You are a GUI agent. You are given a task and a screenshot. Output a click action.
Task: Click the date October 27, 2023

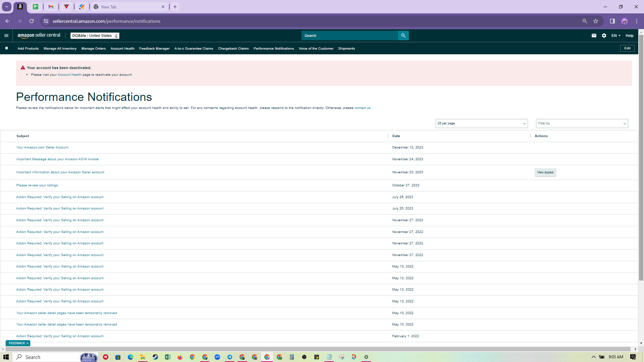click(x=406, y=185)
